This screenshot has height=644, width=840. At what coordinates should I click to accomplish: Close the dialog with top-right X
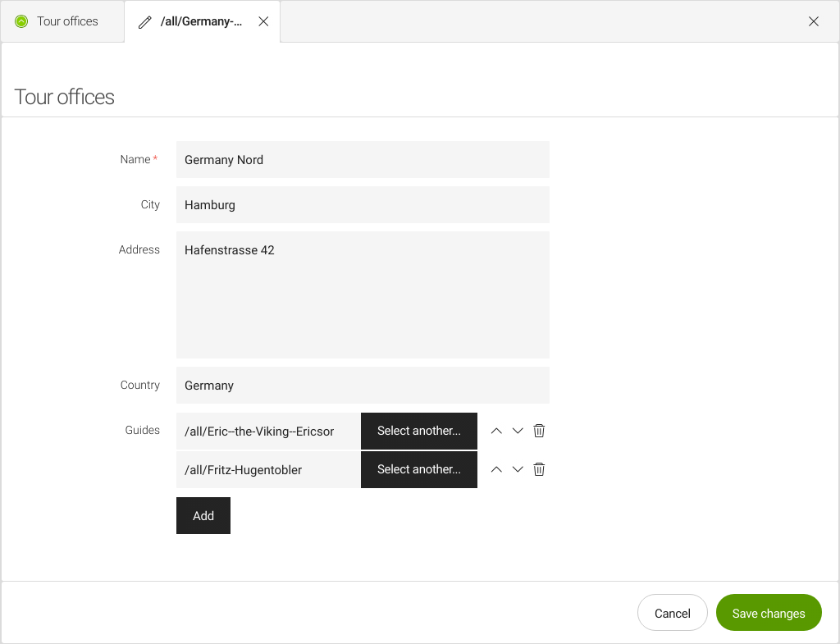click(x=813, y=21)
